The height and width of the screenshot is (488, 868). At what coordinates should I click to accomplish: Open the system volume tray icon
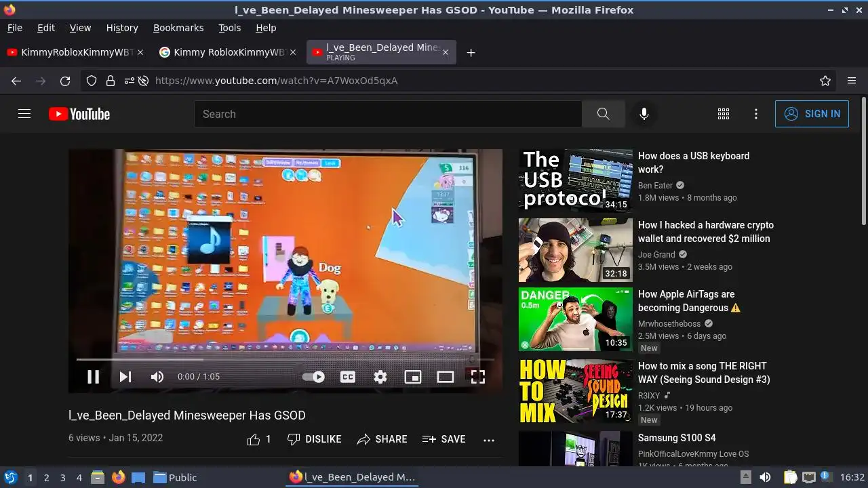point(765,477)
